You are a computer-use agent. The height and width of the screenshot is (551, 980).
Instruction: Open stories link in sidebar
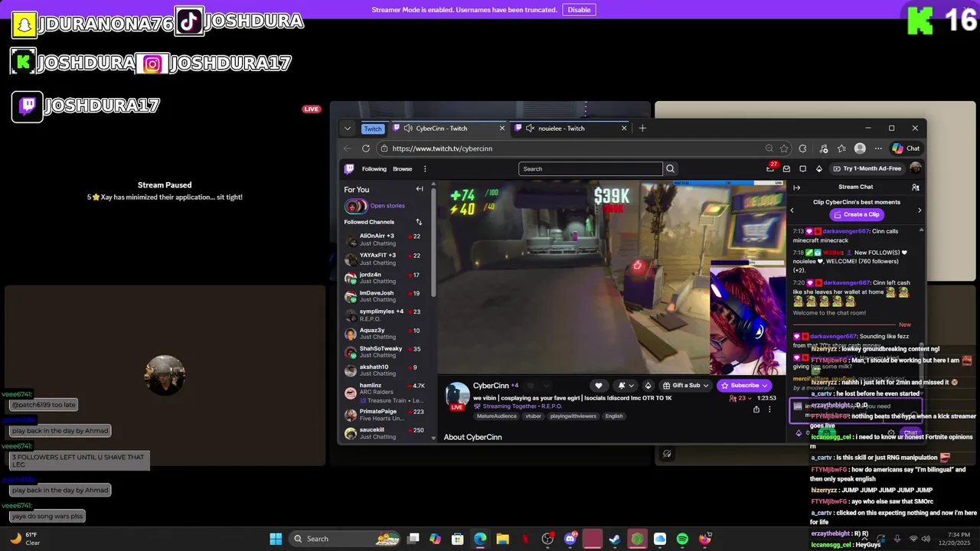(x=387, y=206)
